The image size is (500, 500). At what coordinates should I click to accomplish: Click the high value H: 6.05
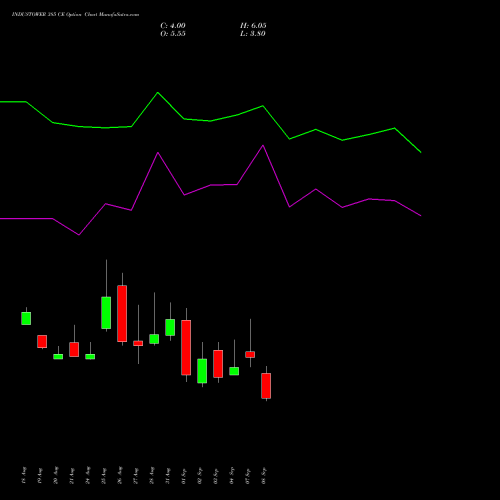[253, 26]
